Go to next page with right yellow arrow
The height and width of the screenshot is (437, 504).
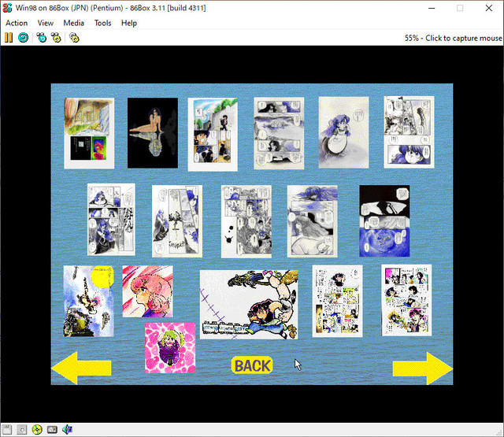tap(423, 368)
